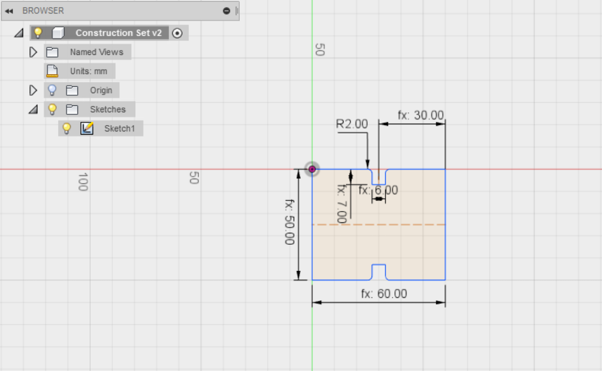Select the Sketches tree item
Screen dimensions: 602x371
point(108,109)
